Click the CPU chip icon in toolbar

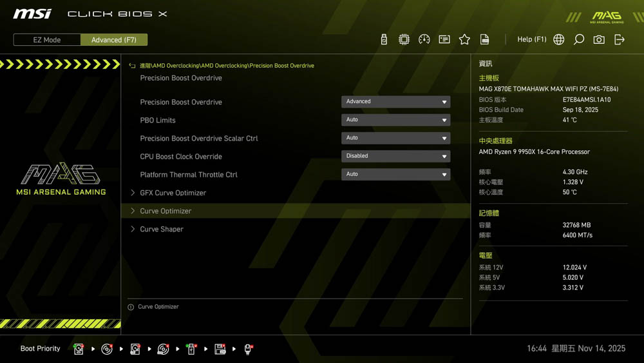tap(404, 39)
